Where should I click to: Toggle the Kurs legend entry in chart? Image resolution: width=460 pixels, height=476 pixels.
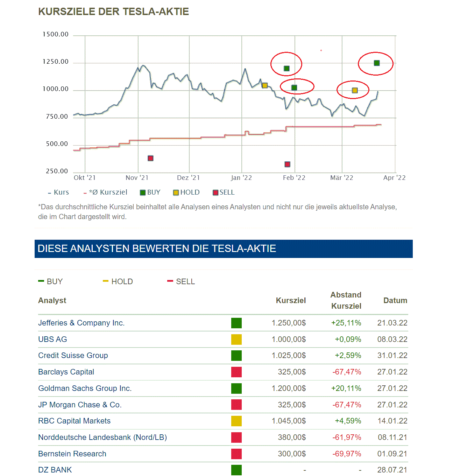point(58,192)
